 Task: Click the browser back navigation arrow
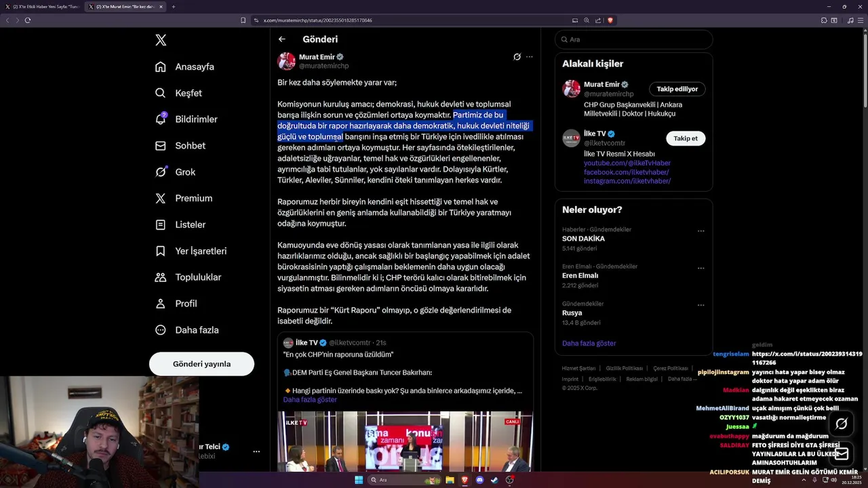pyautogui.click(x=7, y=20)
